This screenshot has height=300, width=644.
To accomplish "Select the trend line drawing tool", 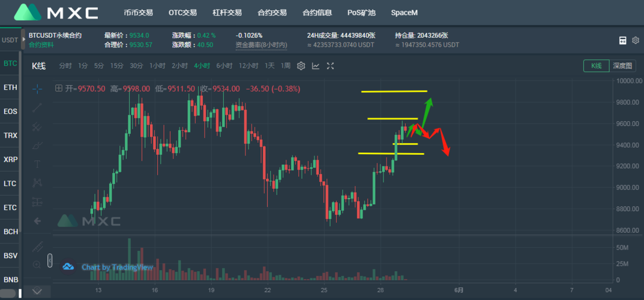I will pos(37,108).
